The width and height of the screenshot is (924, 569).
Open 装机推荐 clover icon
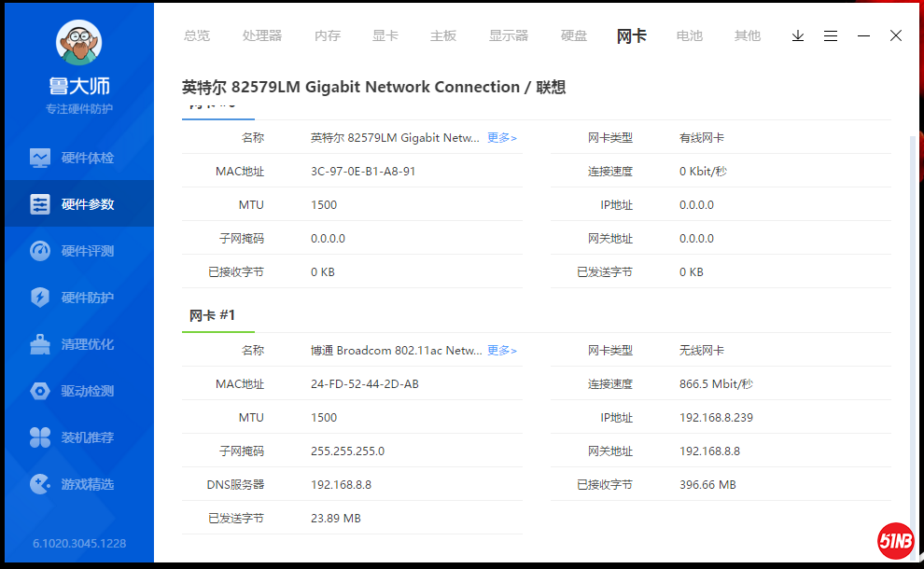(40, 437)
